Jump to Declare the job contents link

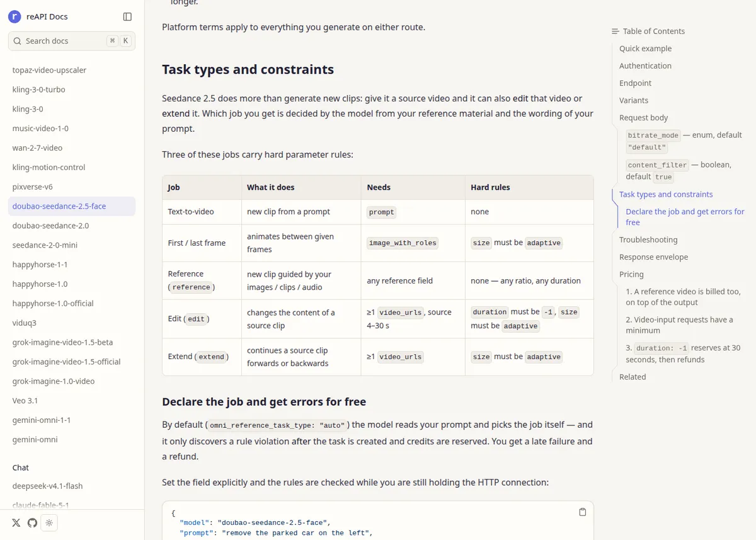[x=685, y=217]
